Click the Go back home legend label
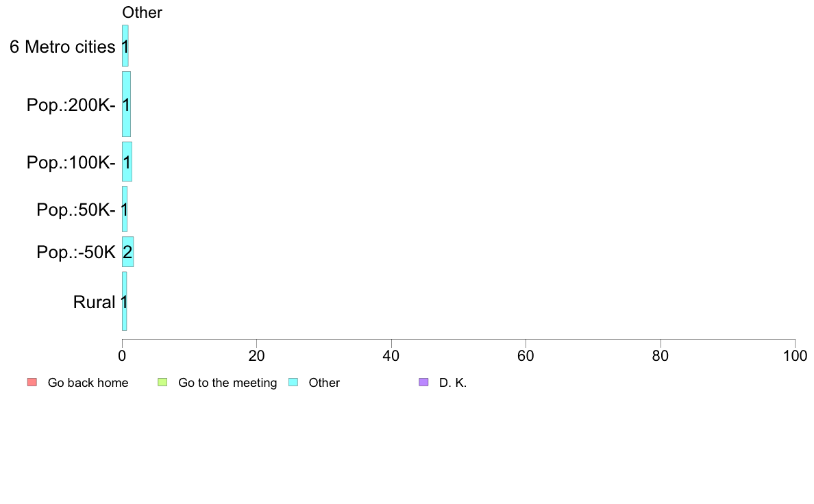The width and height of the screenshot is (814, 504). (x=88, y=383)
